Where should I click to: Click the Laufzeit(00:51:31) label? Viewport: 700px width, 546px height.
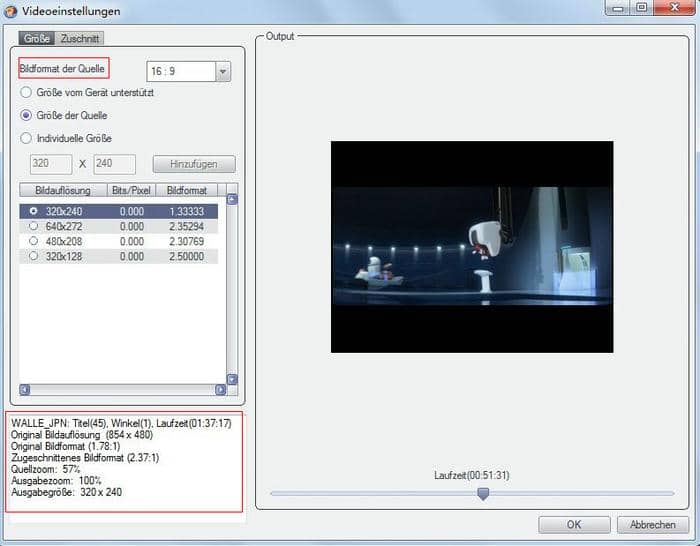[x=472, y=475]
